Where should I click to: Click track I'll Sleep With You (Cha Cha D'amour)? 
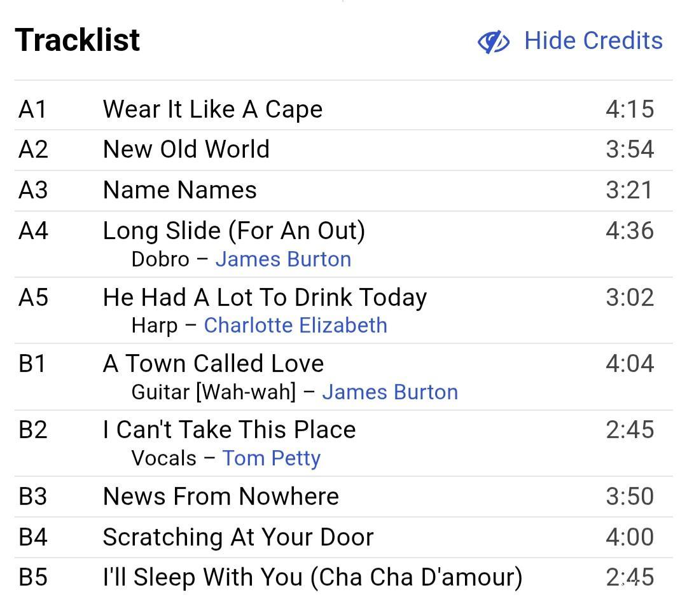pos(312,577)
